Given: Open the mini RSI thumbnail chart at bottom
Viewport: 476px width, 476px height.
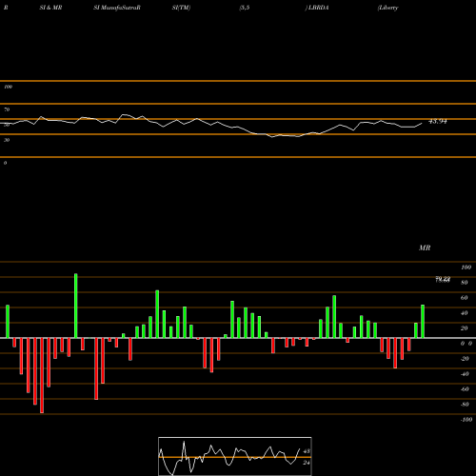Looking at the screenshot, I should (235, 456).
